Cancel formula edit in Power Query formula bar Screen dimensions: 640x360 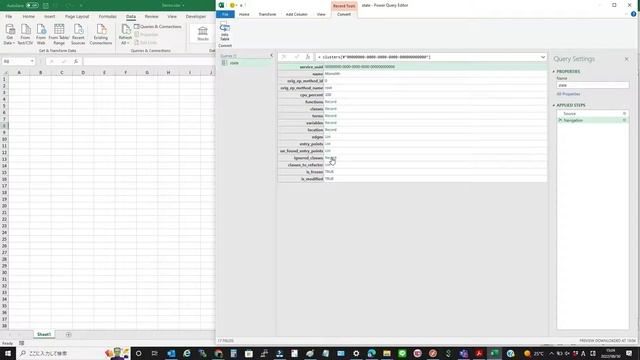point(284,57)
